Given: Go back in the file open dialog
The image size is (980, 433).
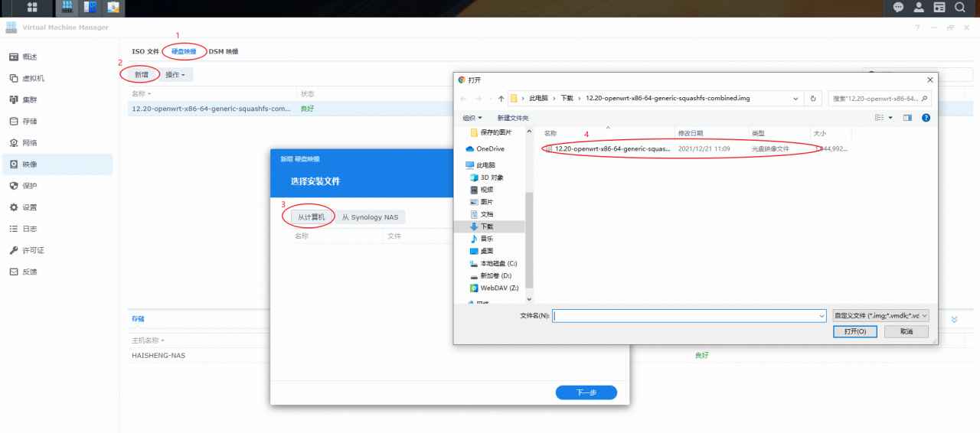Looking at the screenshot, I should 464,99.
